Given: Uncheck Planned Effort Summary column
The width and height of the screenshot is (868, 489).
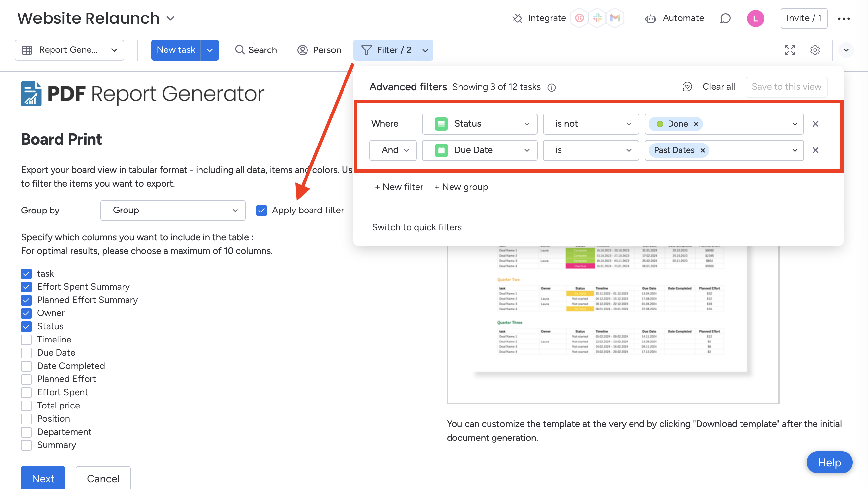Looking at the screenshot, I should 26,300.
